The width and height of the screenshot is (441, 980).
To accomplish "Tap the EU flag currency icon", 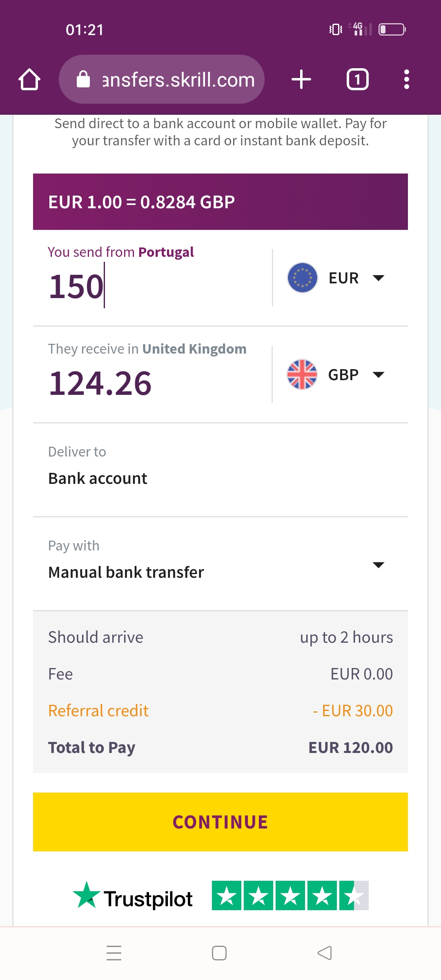I will pos(302,278).
